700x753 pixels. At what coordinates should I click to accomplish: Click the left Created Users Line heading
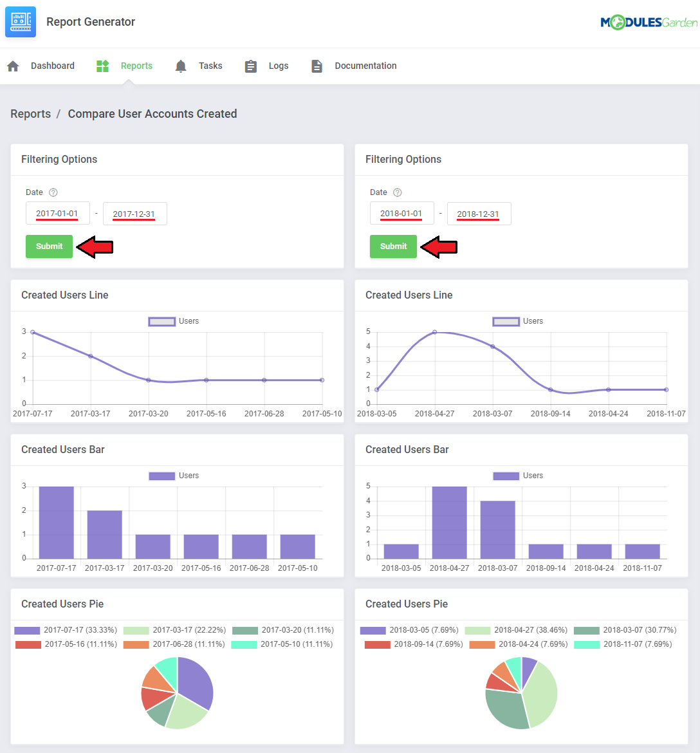click(x=65, y=295)
